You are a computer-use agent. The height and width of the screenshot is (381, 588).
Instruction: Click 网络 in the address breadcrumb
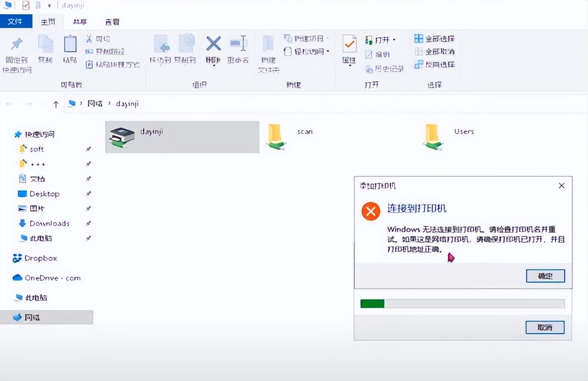click(95, 104)
